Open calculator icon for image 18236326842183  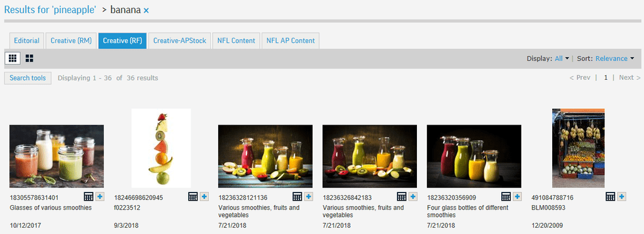coord(402,197)
